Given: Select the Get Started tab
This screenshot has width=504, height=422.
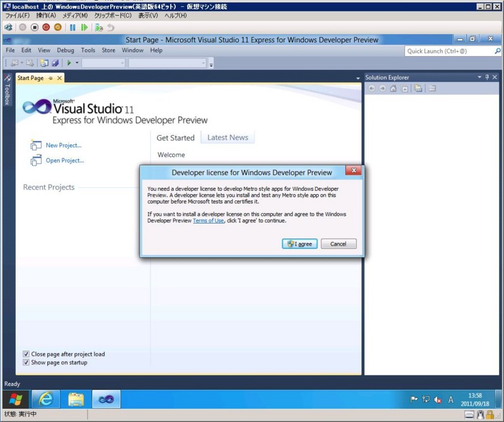Looking at the screenshot, I should click(176, 138).
